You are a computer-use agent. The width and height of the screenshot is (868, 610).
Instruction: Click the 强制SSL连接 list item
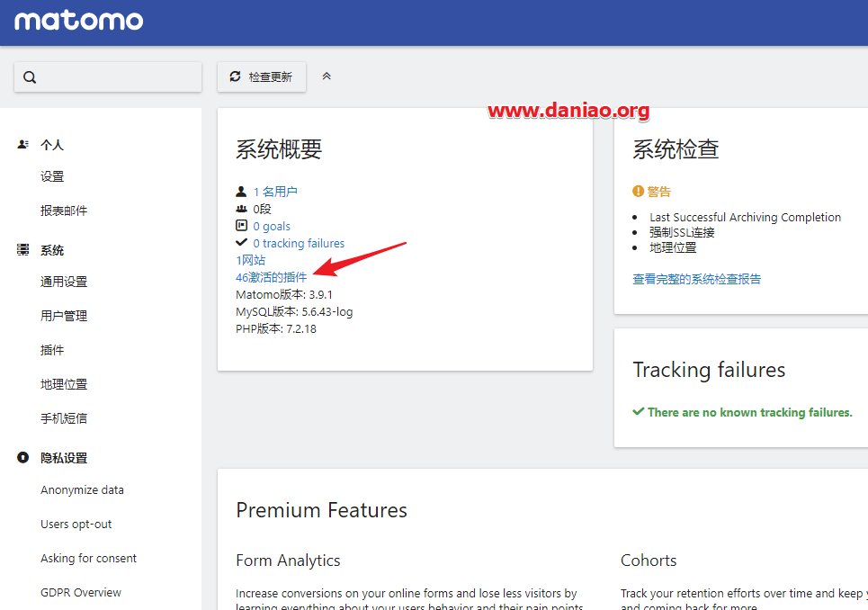click(x=682, y=232)
